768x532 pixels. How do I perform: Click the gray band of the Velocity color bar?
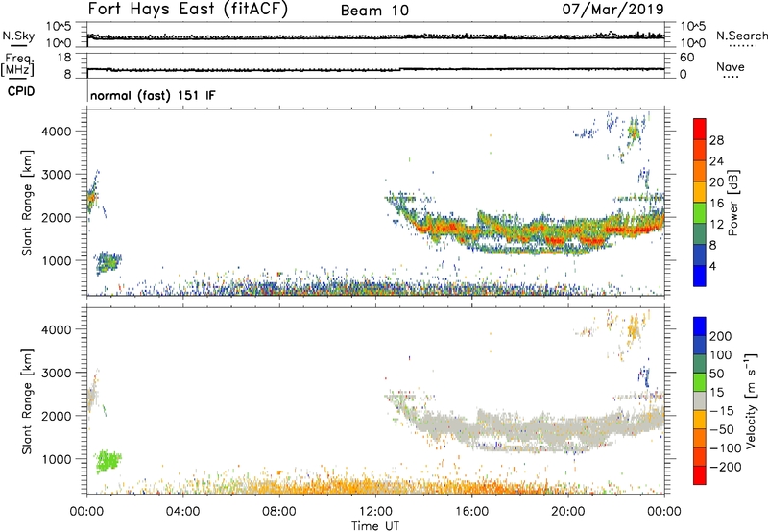click(x=700, y=401)
